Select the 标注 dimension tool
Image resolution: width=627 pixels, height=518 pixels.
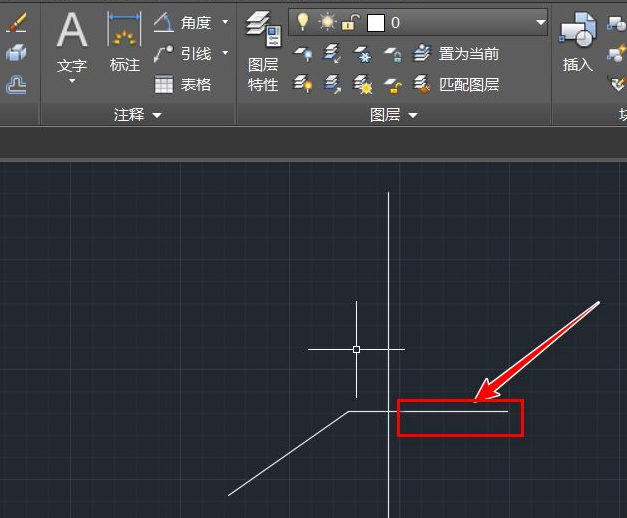tap(124, 42)
